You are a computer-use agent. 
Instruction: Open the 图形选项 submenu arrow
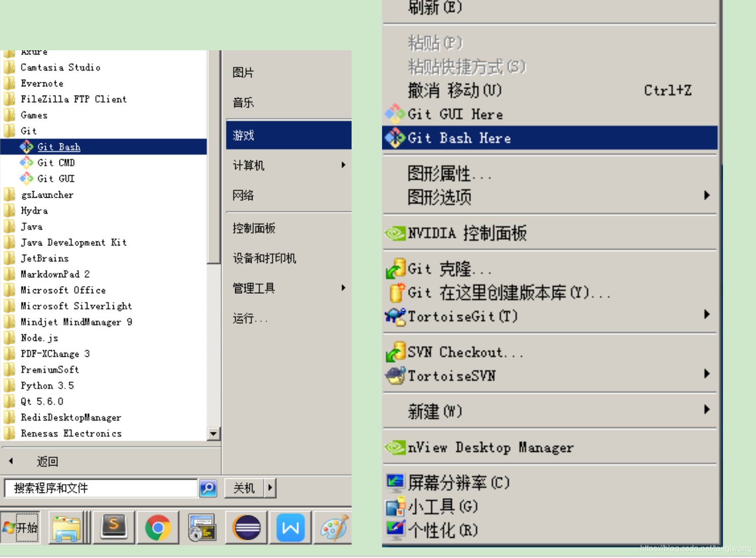[x=707, y=195]
